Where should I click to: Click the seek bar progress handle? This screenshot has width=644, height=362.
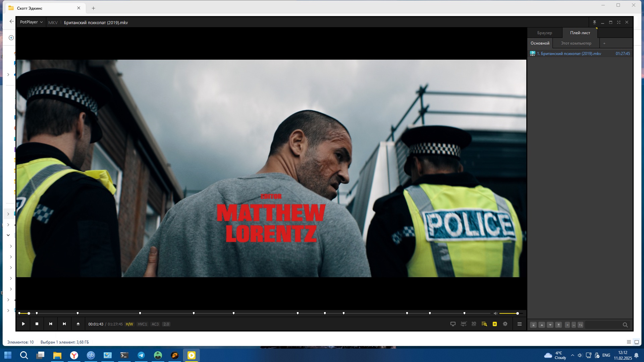pyautogui.click(x=29, y=313)
